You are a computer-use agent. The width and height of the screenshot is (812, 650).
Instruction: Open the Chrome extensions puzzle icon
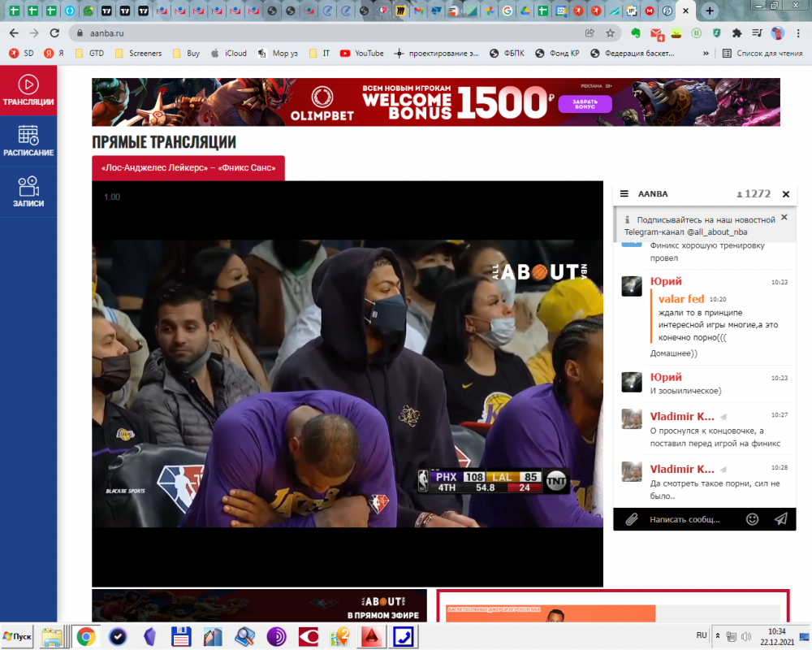tap(736, 33)
